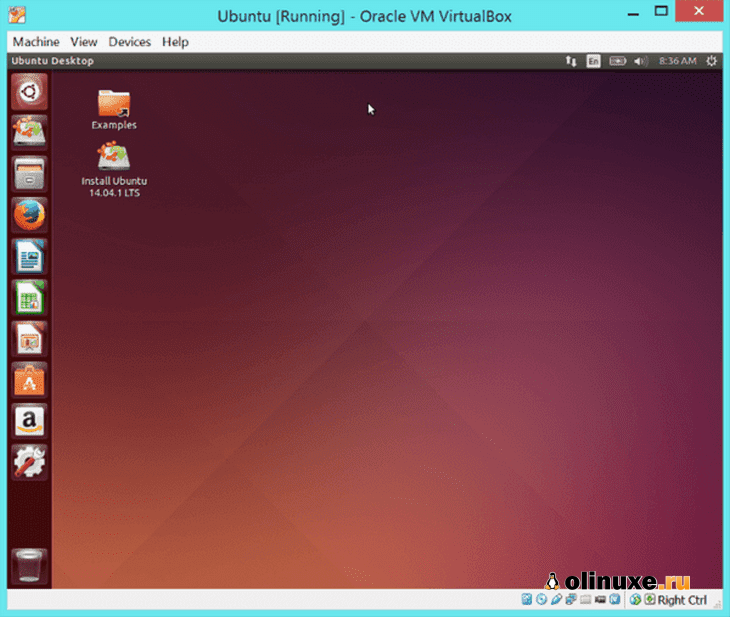Open the battery indicator menu

617,61
